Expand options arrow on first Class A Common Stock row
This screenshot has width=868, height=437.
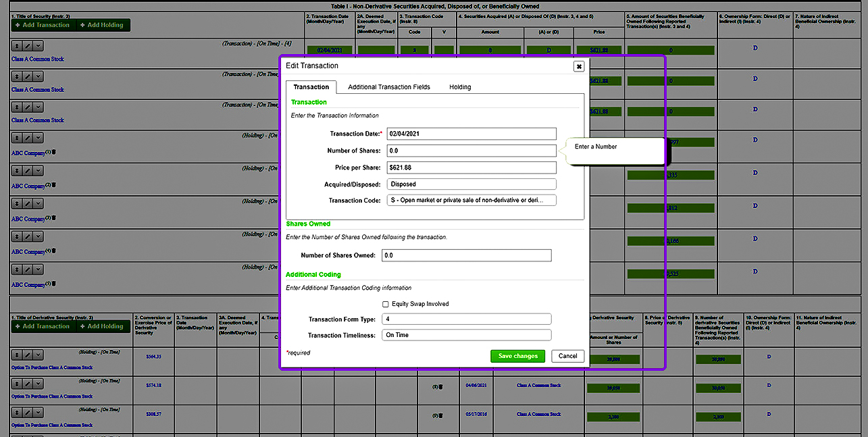tap(38, 46)
